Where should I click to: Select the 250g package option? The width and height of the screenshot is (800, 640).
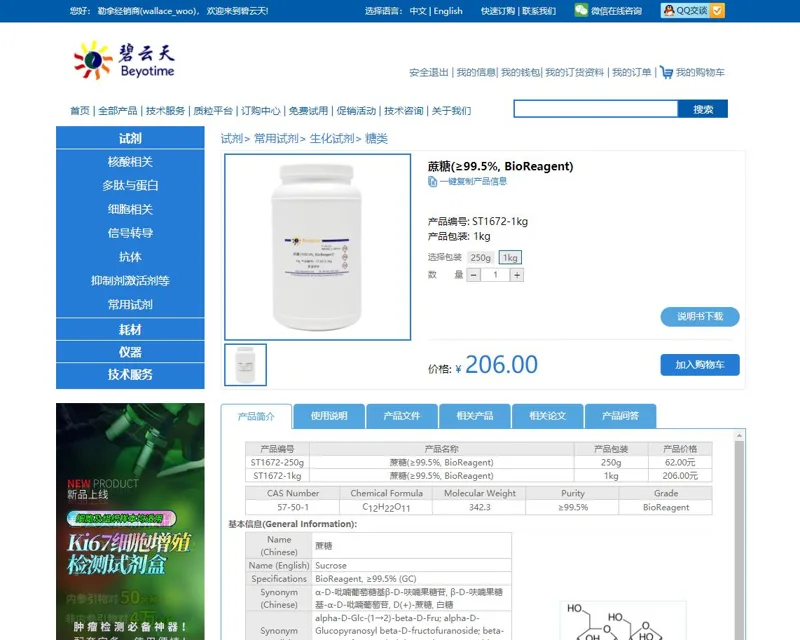click(x=480, y=257)
